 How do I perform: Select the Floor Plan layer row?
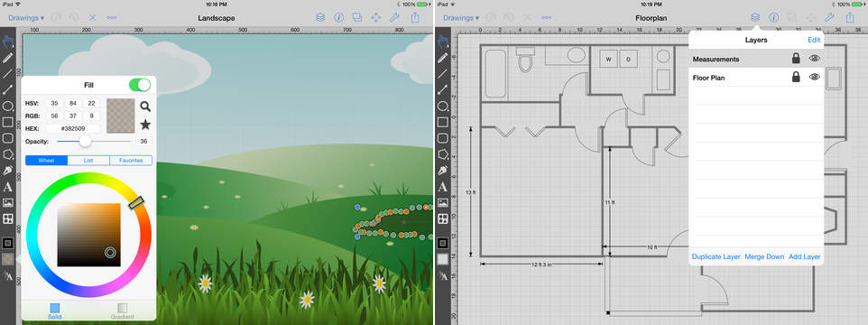pyautogui.click(x=756, y=78)
